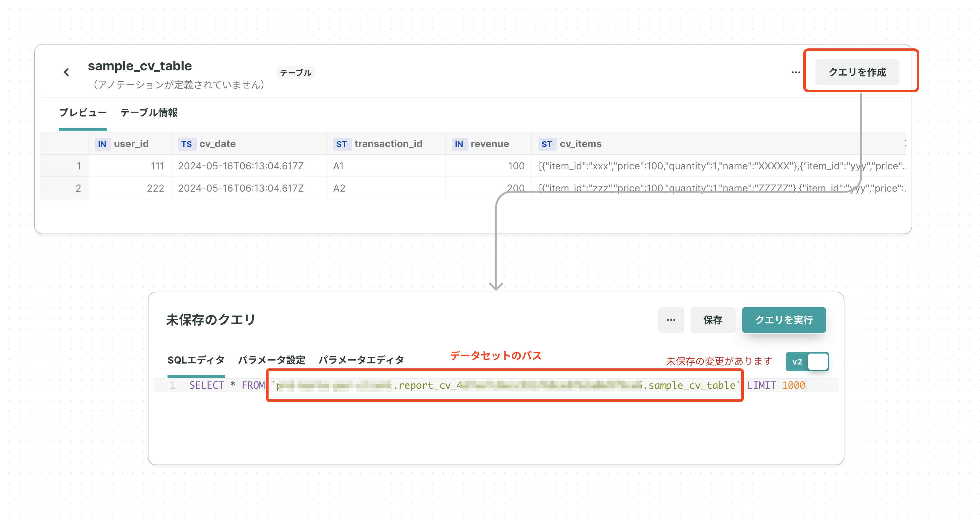The height and width of the screenshot is (520, 980).
Task: Click inside the SQL editor line 1
Action: point(496,385)
